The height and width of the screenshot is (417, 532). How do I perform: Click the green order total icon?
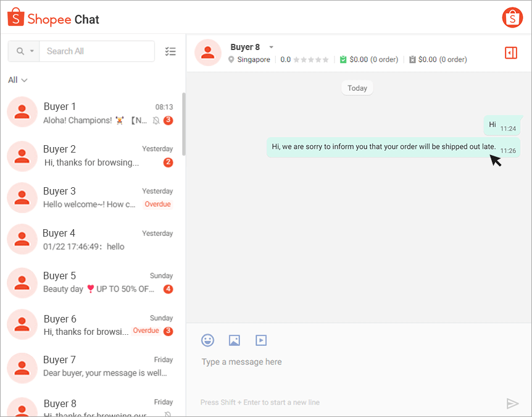click(341, 59)
